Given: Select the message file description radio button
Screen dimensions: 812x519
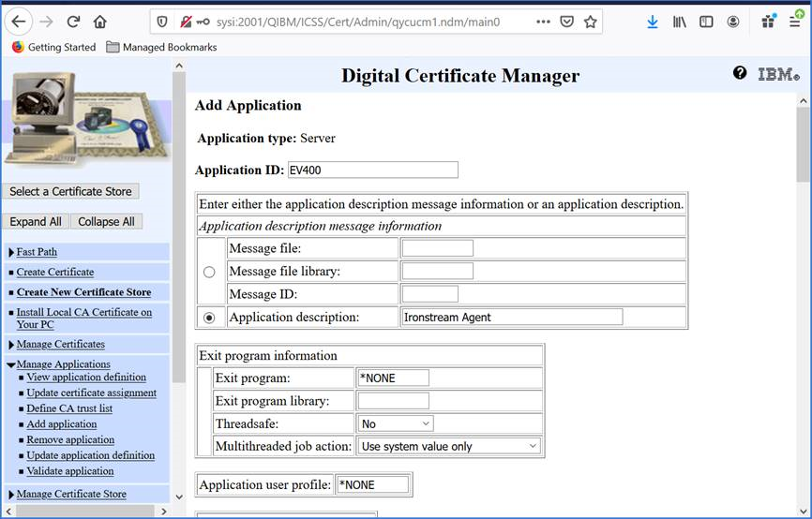Looking at the screenshot, I should pos(209,272).
